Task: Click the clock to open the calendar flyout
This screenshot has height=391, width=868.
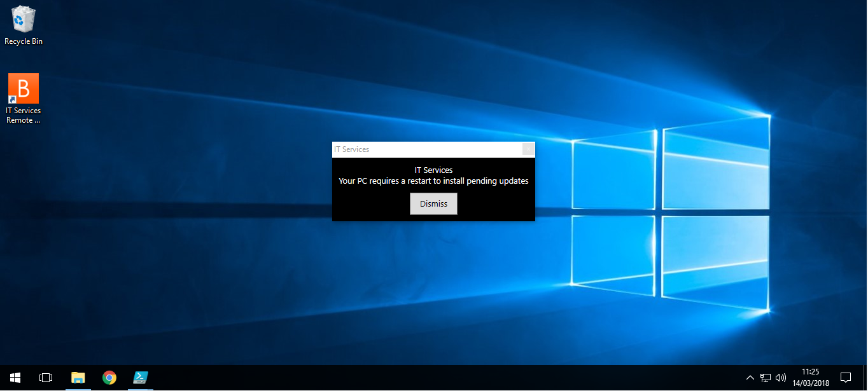Action: (811, 372)
